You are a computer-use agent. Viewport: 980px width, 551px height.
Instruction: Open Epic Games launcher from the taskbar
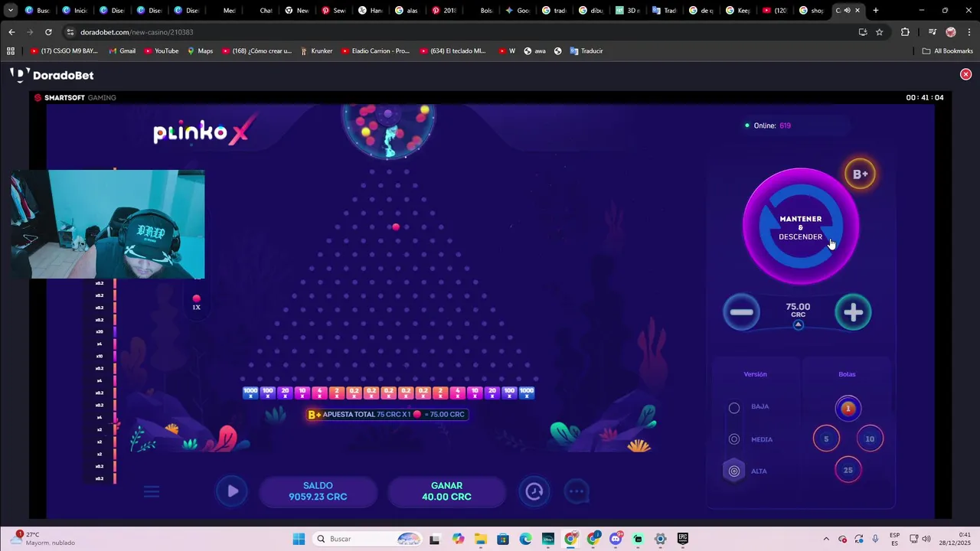[x=682, y=539]
